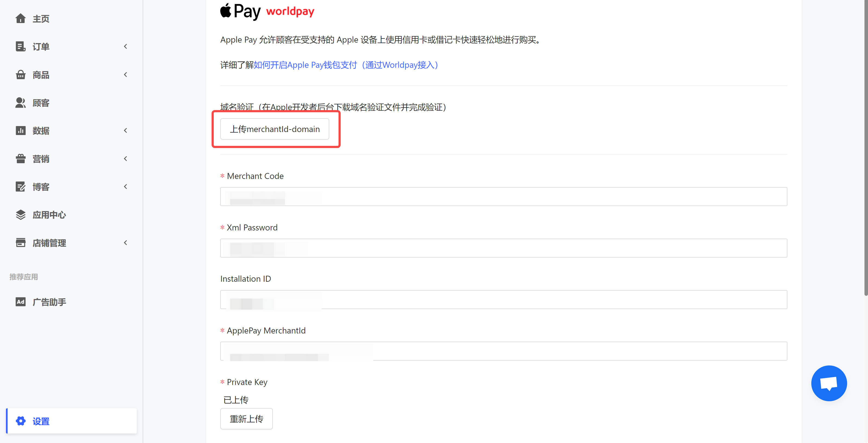Click the worldpay logo text
The height and width of the screenshot is (443, 868).
(290, 11)
